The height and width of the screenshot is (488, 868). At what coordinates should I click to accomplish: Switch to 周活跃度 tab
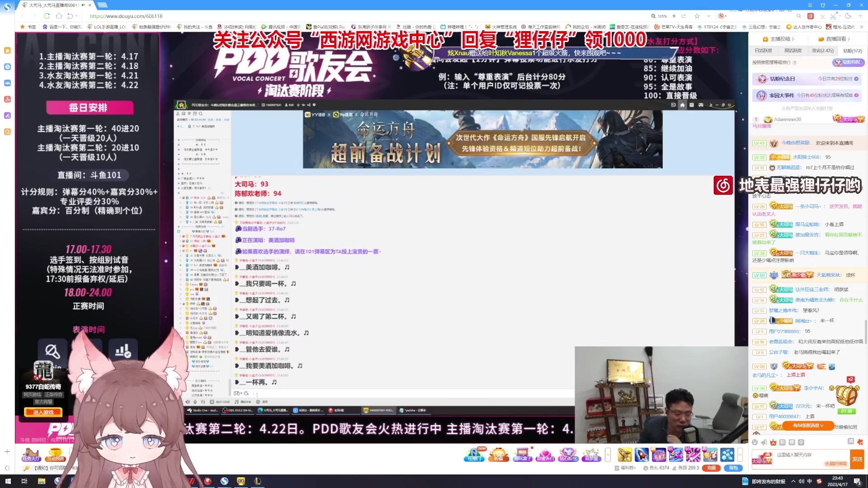pyautogui.click(x=793, y=51)
